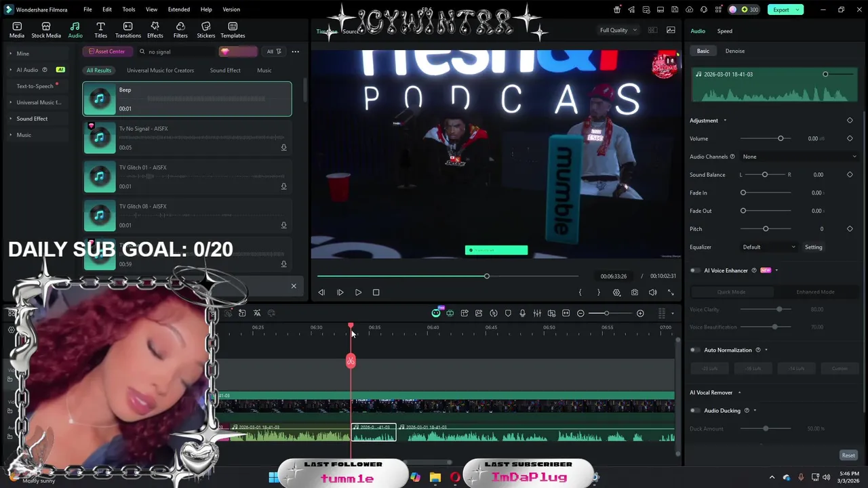This screenshot has height=488, width=868.
Task: Collapse the Adjustment section
Action: (x=725, y=121)
